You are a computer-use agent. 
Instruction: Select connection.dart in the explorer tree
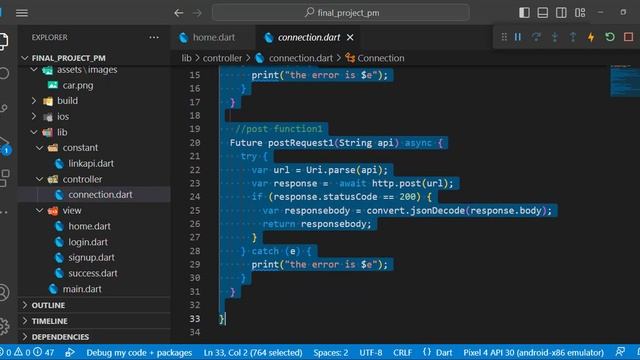[x=94, y=195]
